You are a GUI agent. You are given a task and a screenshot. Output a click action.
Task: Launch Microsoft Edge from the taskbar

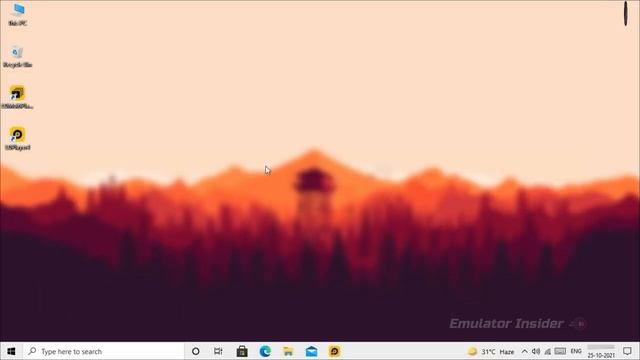265,351
